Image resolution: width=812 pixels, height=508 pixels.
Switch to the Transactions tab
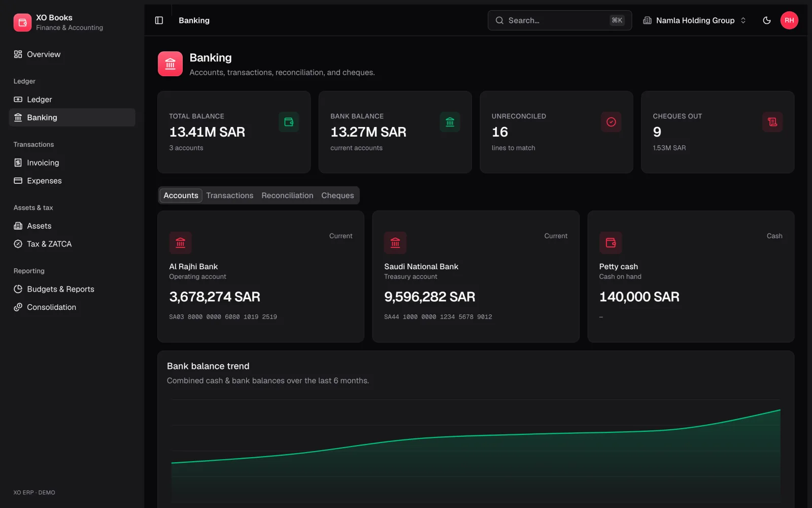229,196
